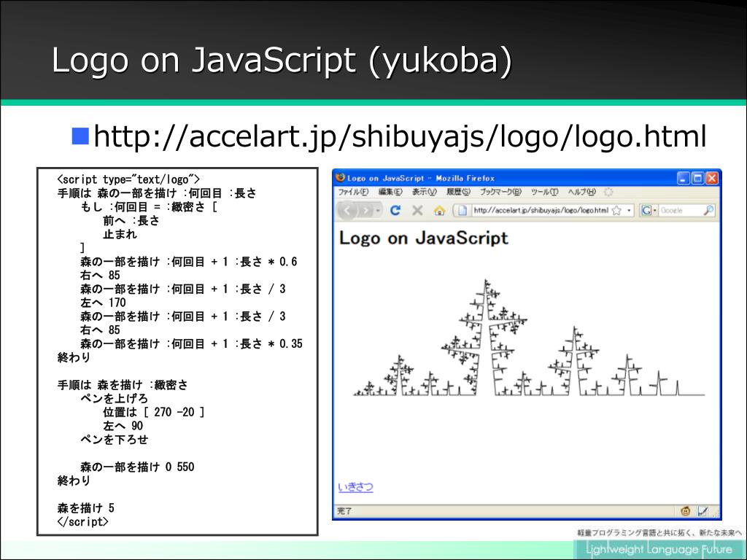Image resolution: width=747 pixels, height=560 pixels.
Task: Maximize the Firefox window
Action: [x=697, y=178]
